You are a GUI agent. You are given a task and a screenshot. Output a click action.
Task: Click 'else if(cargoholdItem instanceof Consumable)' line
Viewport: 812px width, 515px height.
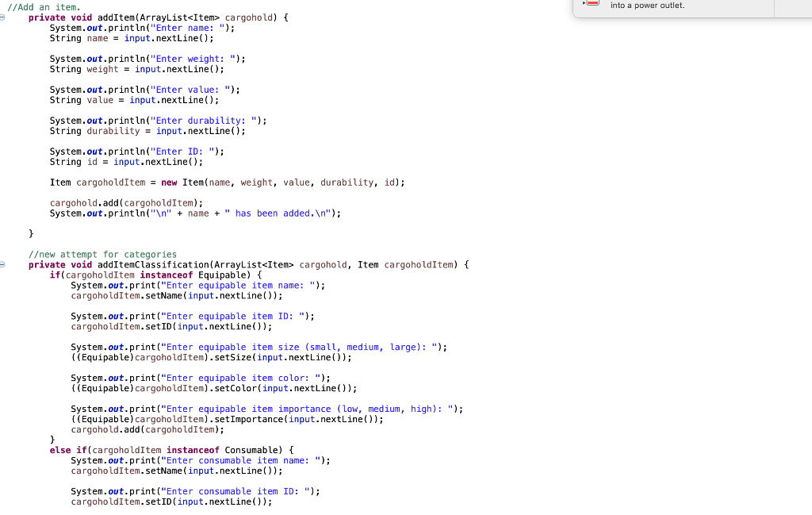coord(171,450)
